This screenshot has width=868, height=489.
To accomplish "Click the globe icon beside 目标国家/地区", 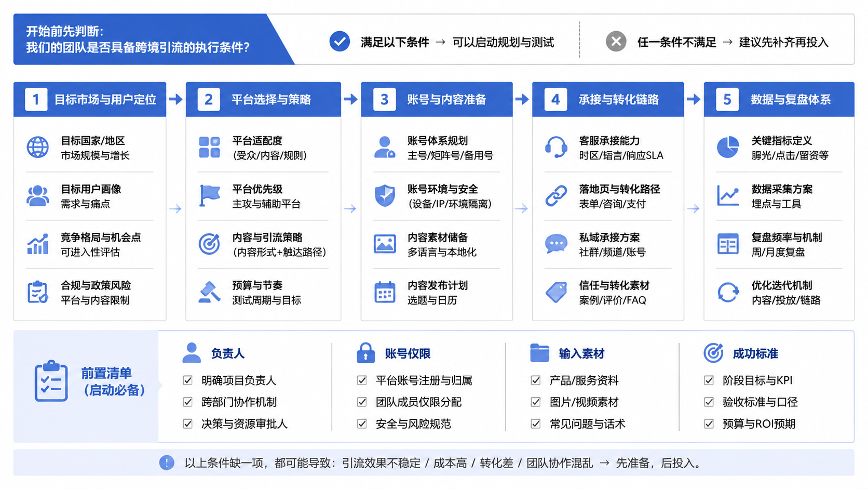I will click(38, 148).
